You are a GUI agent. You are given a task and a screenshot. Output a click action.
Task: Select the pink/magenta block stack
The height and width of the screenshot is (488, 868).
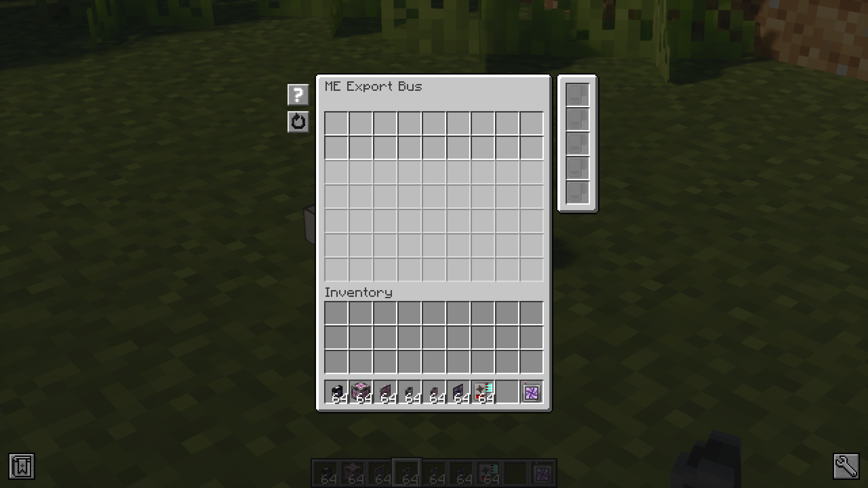pyautogui.click(x=361, y=391)
